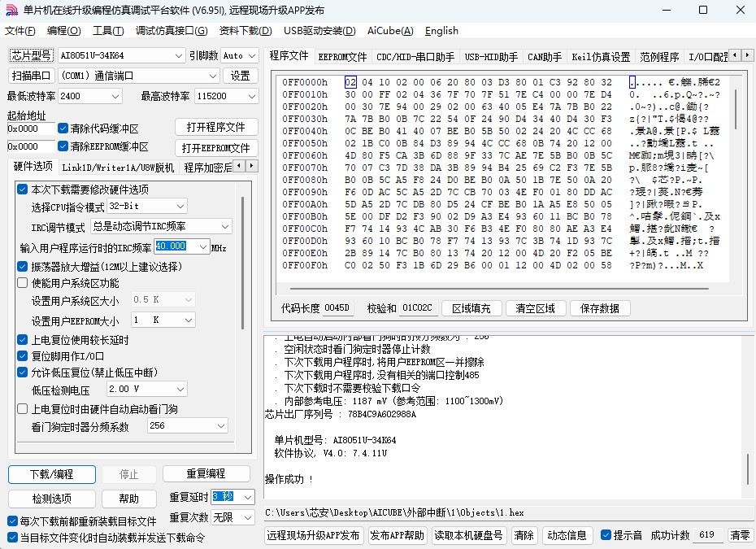
Task: Open the 资料下载(D) menu
Action: [x=245, y=31]
